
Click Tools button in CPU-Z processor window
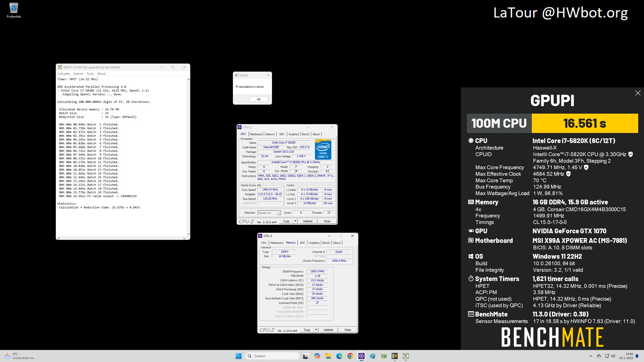(x=286, y=221)
